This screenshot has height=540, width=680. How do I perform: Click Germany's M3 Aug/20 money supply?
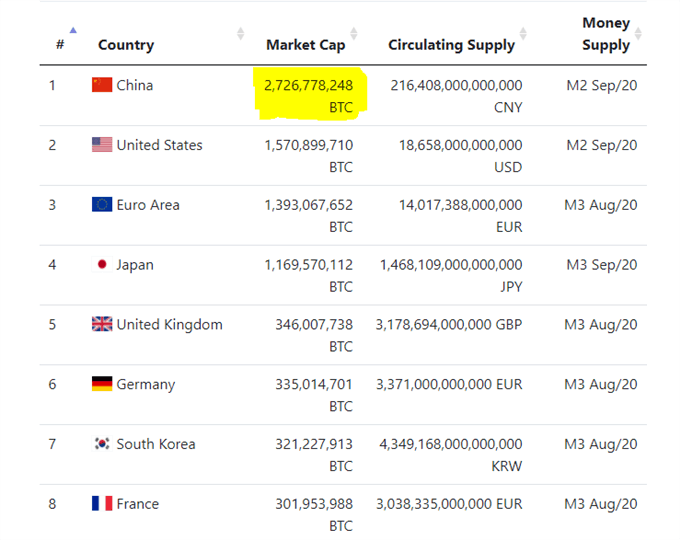pyautogui.click(x=601, y=384)
